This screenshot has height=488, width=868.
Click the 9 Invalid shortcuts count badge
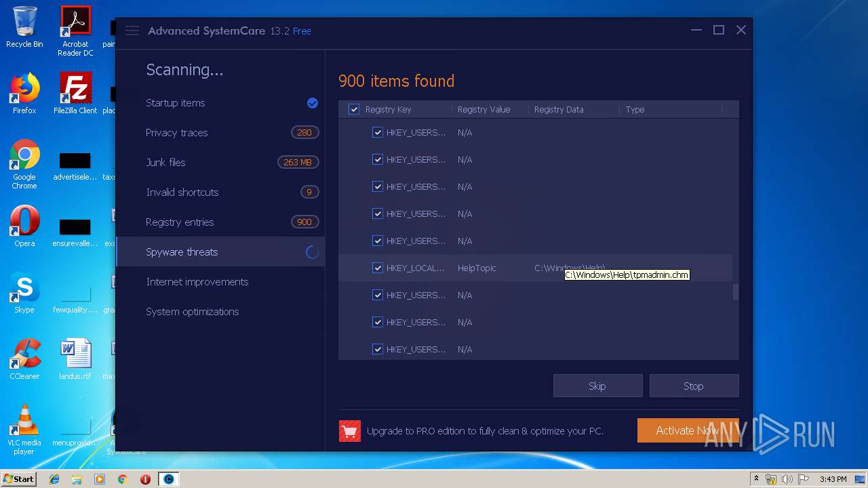pyautogui.click(x=309, y=192)
